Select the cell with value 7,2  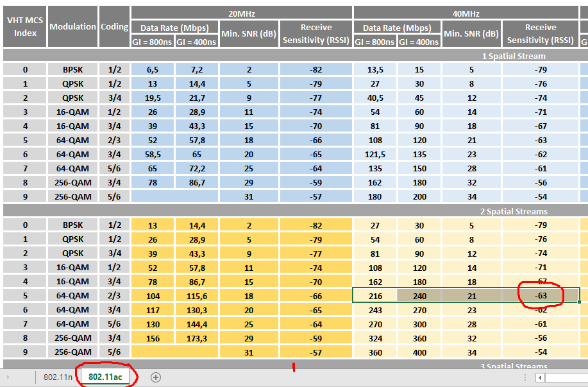(x=196, y=69)
